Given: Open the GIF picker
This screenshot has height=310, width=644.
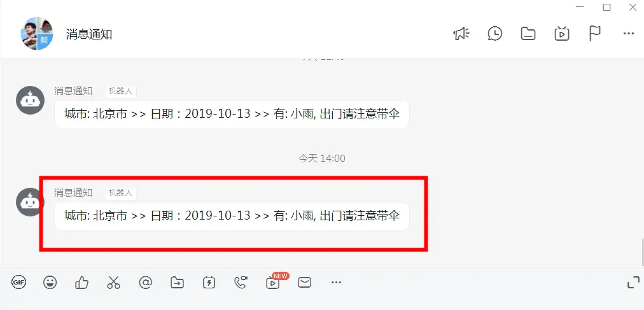Looking at the screenshot, I should [x=18, y=282].
